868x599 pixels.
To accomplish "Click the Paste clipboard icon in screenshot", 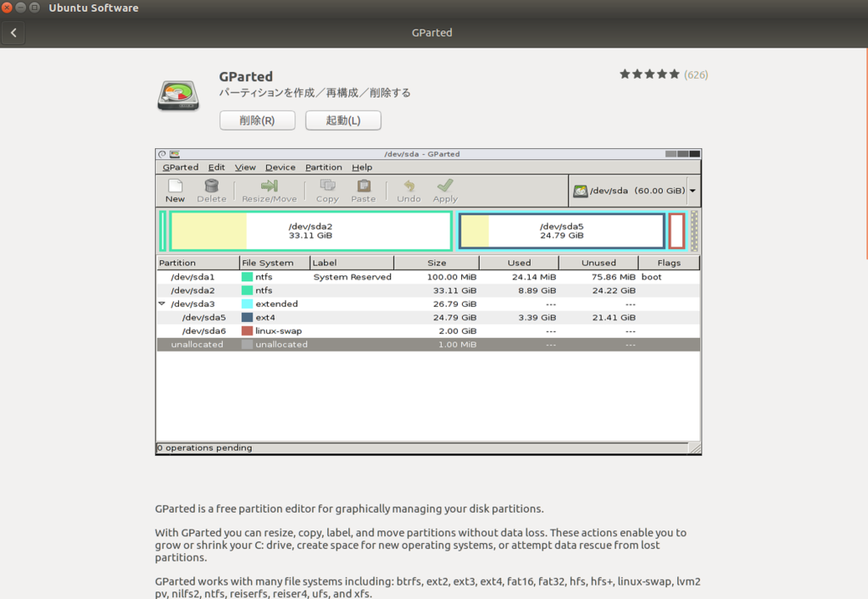I will coord(364,186).
